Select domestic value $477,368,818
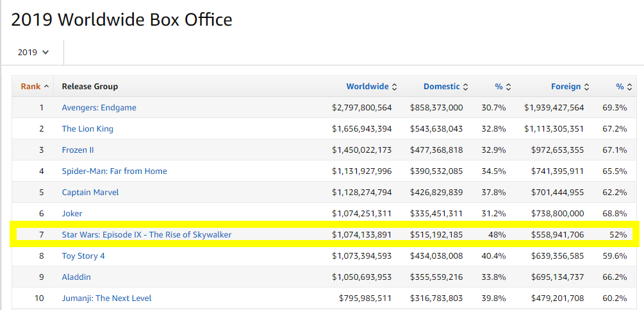 click(x=436, y=150)
